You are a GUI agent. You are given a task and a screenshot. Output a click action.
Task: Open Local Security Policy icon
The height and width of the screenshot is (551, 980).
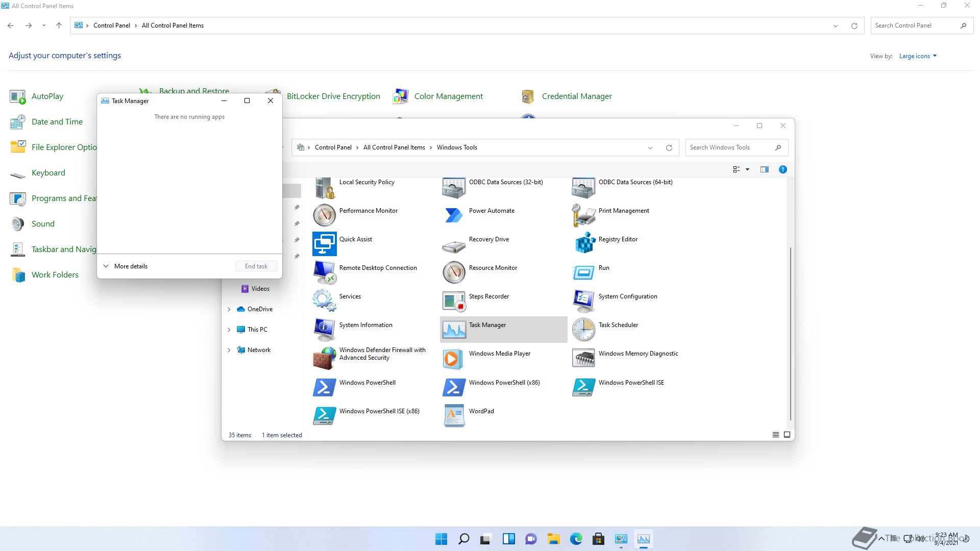[x=325, y=188]
